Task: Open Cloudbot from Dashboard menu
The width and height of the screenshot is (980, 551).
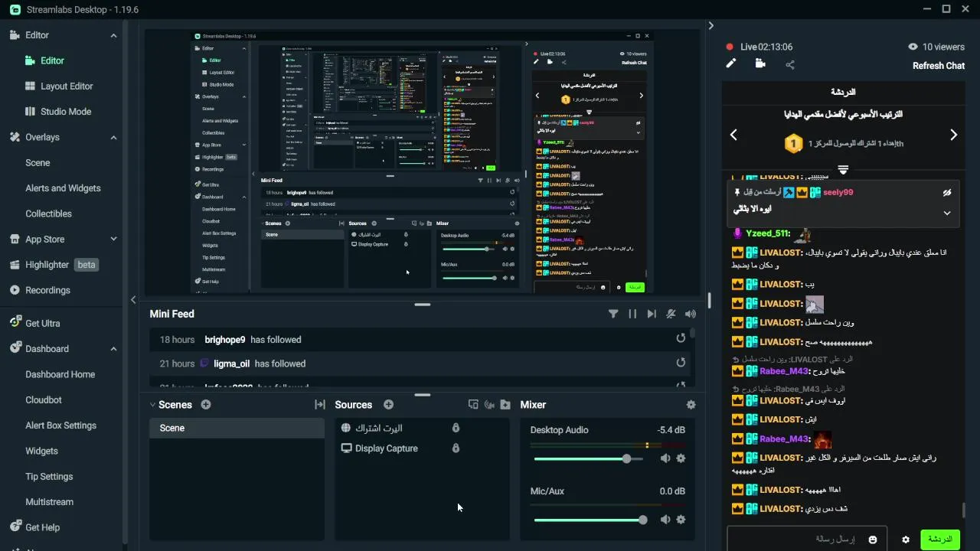Action: 44,399
